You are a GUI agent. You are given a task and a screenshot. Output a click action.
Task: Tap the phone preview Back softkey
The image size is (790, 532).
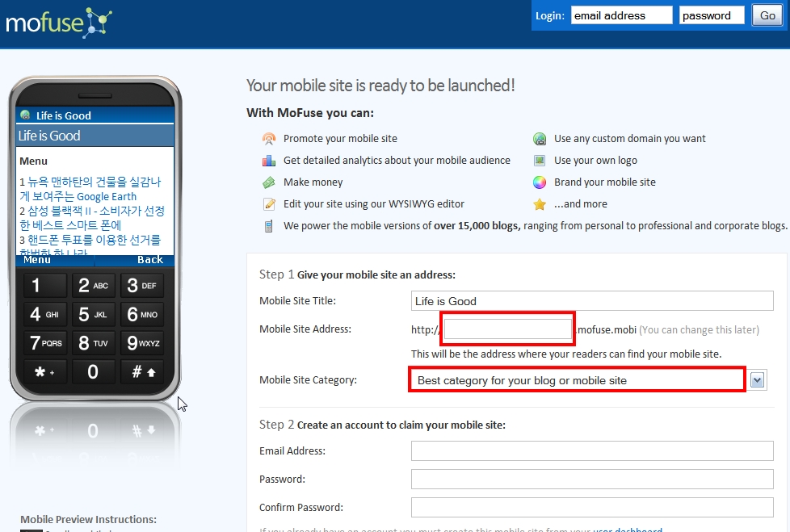pos(150,260)
